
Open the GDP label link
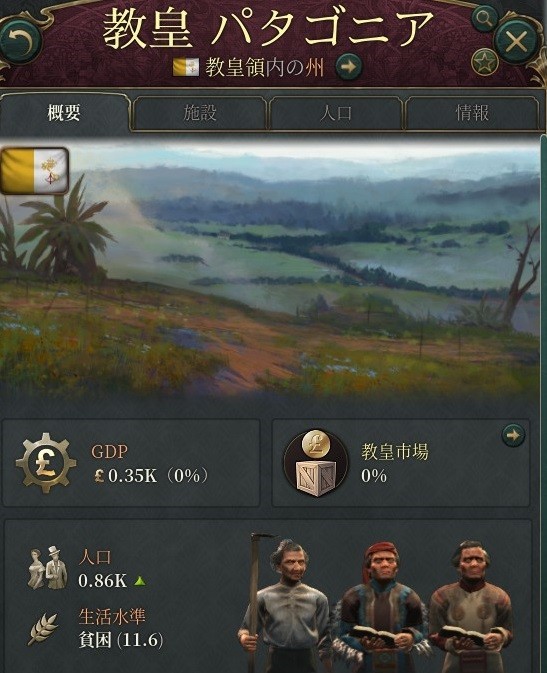[109, 452]
